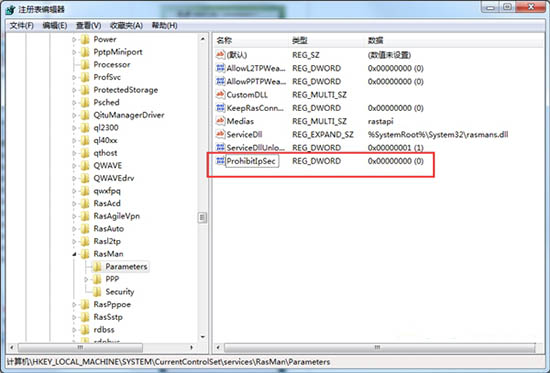The width and height of the screenshot is (550, 373).
Task: Expand the Power tree node
Action: [x=74, y=40]
